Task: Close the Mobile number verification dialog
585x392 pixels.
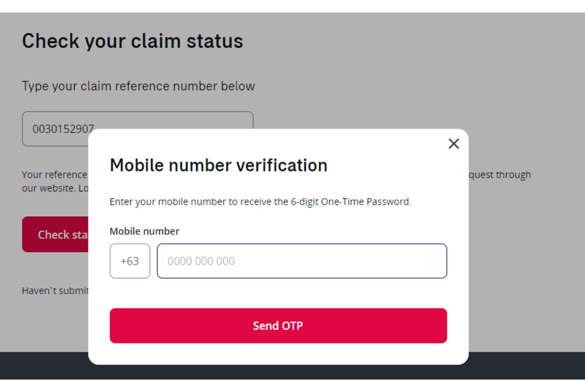Action: coord(454,143)
